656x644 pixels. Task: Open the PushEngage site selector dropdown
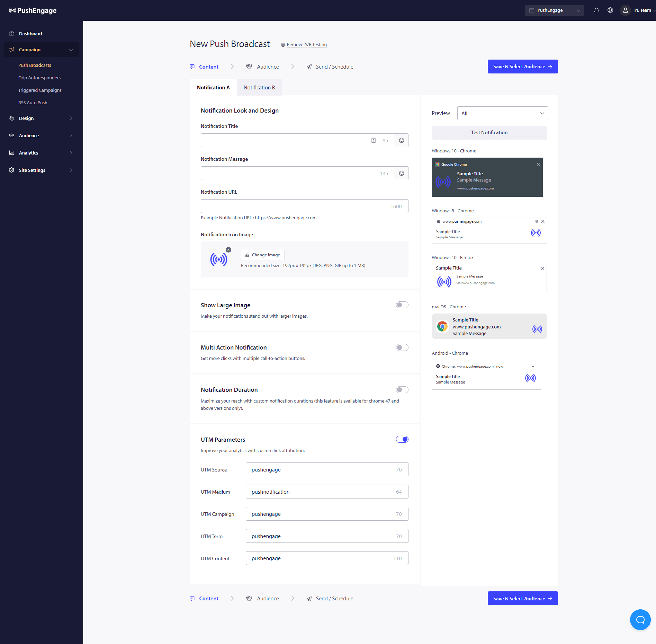(x=554, y=10)
